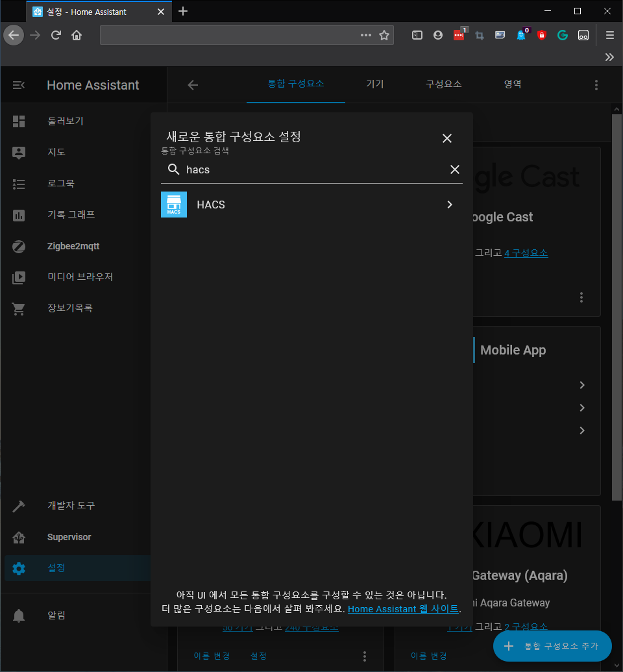Click 이름 변경 on the bottom-left card
The image size is (623, 672).
point(212,656)
